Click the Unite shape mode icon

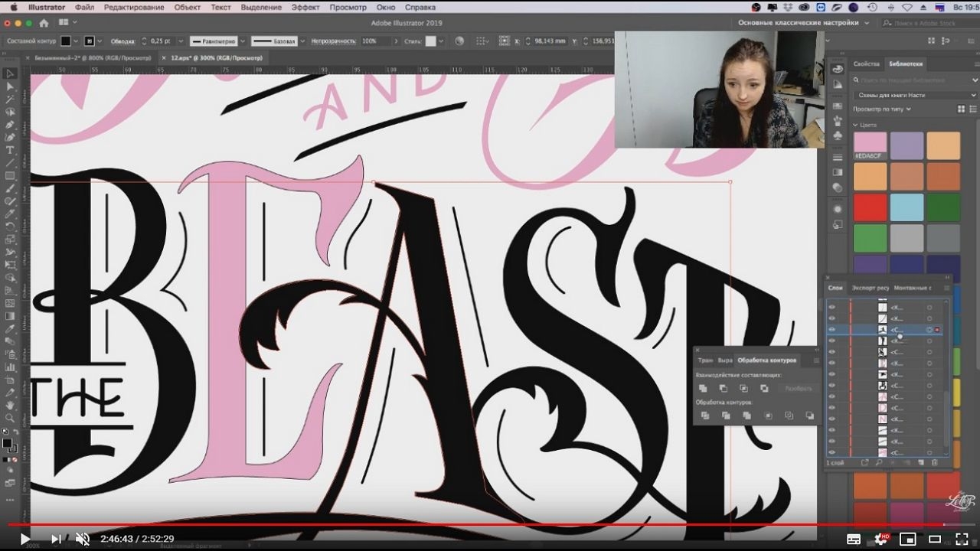pyautogui.click(x=704, y=389)
